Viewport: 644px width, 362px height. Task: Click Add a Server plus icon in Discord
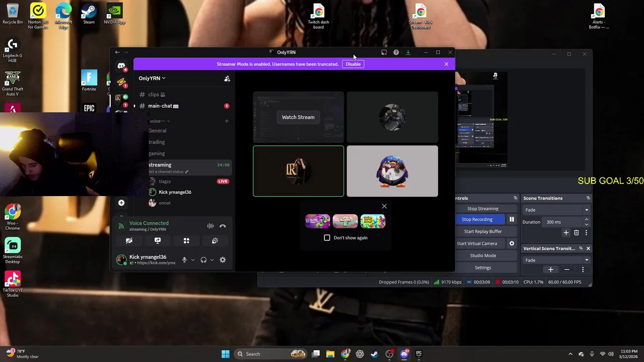tap(121, 203)
